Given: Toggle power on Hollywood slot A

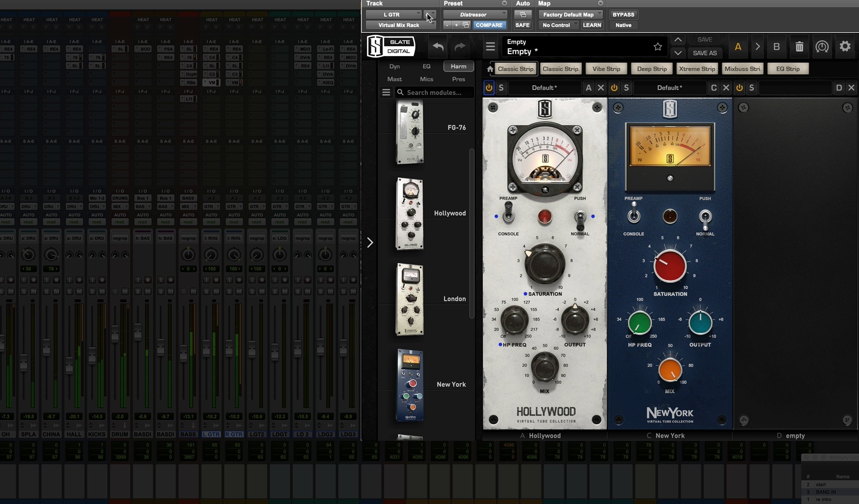Looking at the screenshot, I should (489, 87).
